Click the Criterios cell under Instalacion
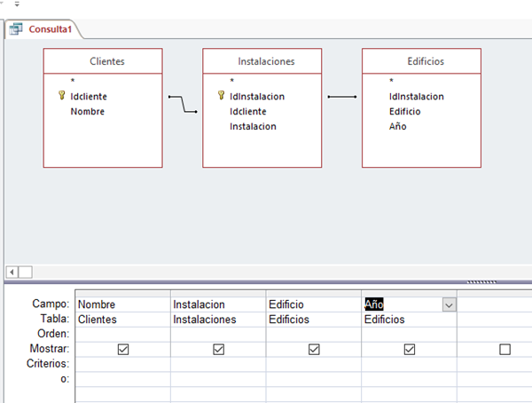This screenshot has height=403, width=532. 218,364
